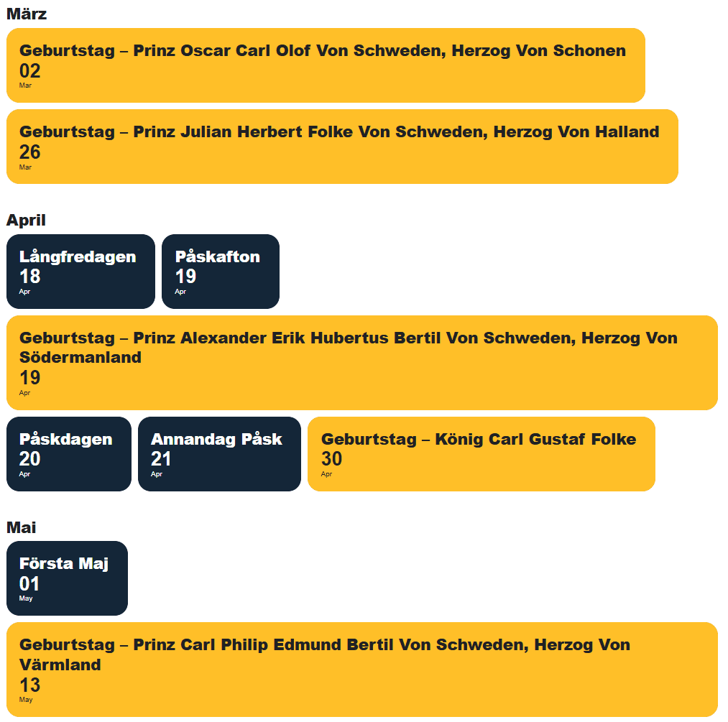
Task: Open the Påskafton holiday card
Action: [220, 272]
